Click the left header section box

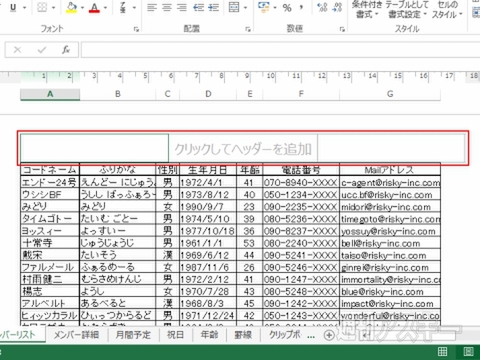[x=94, y=148]
